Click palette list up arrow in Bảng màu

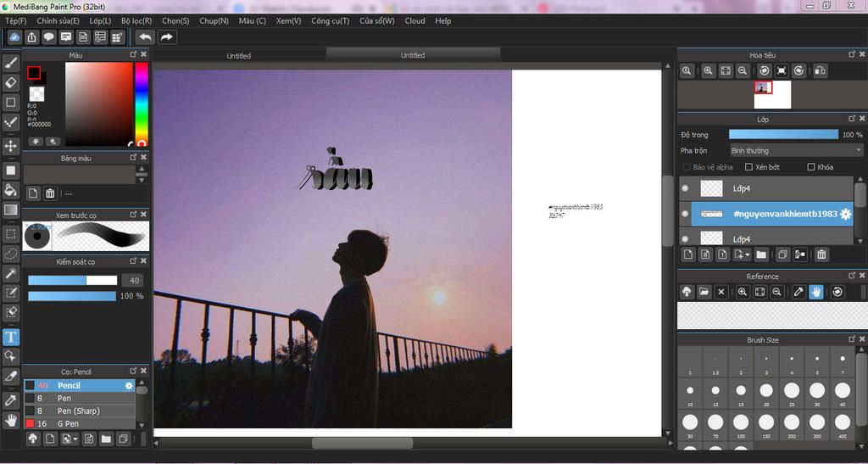pos(142,169)
